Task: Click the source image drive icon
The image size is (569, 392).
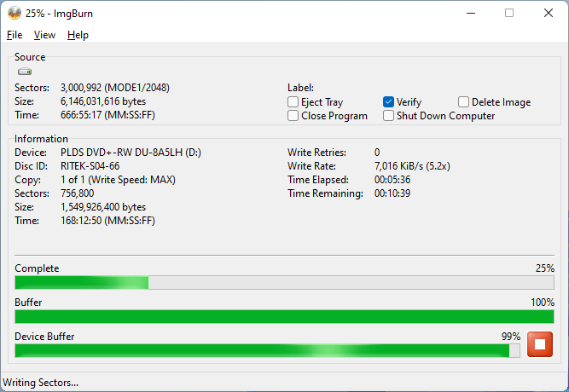Action: tap(24, 72)
